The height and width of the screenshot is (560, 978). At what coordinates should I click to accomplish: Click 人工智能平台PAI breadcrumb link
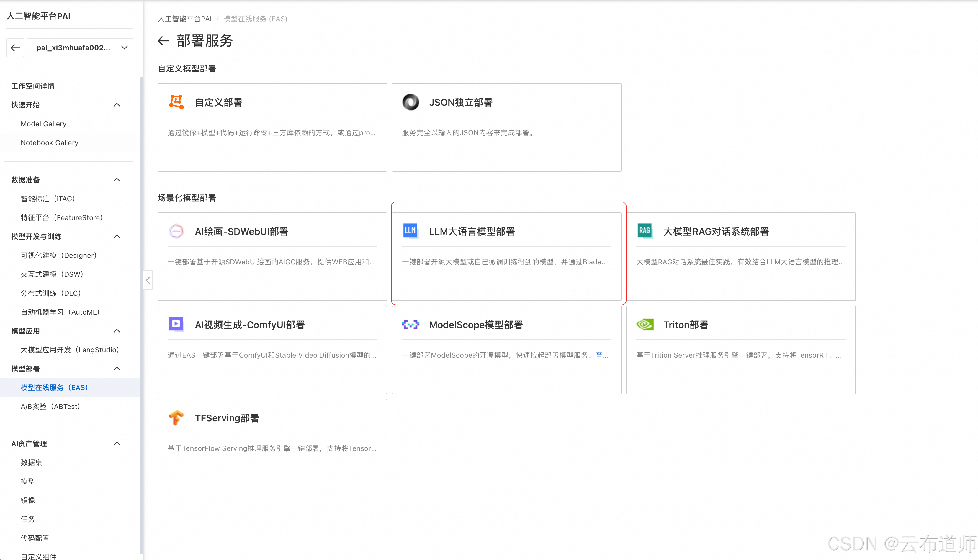(185, 19)
